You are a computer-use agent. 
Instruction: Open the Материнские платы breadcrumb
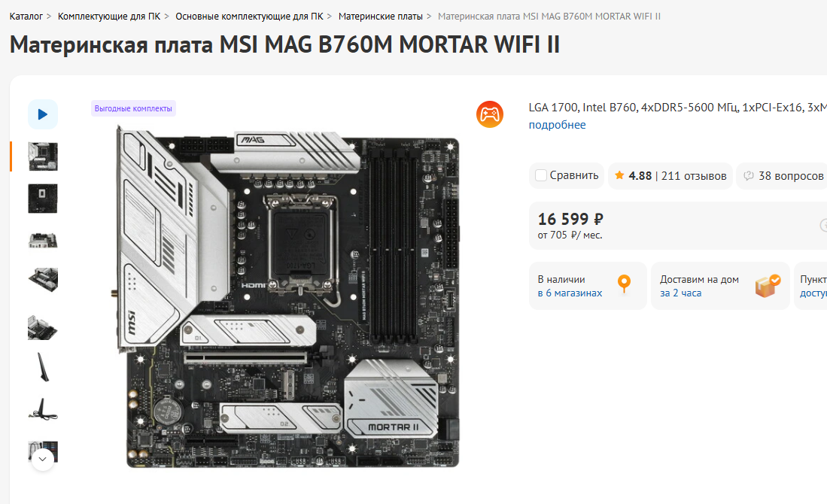380,17
